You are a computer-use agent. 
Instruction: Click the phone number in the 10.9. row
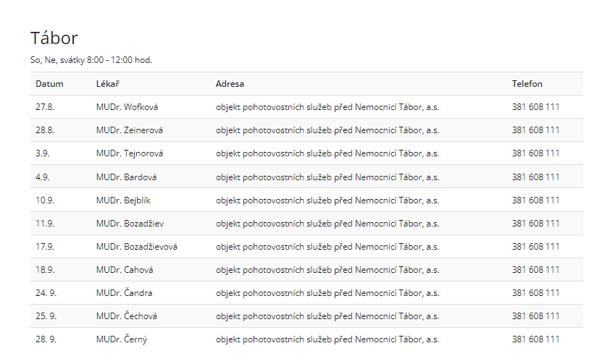click(x=535, y=200)
